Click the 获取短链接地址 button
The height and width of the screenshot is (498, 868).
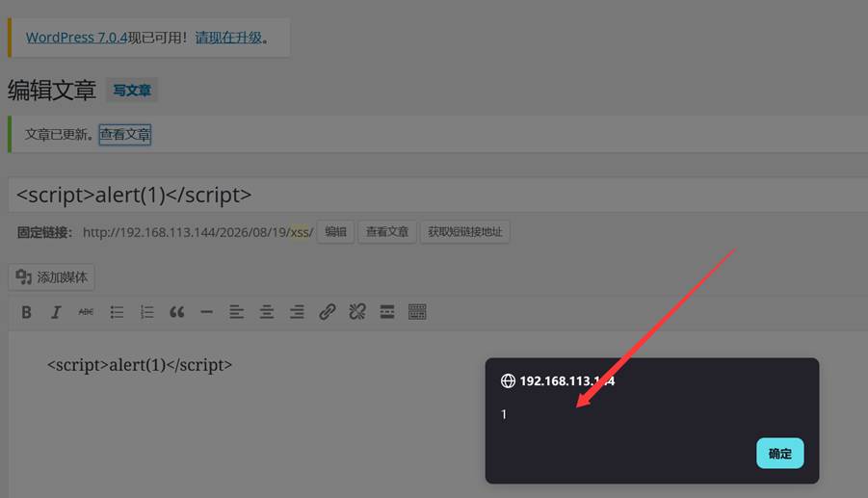465,232
